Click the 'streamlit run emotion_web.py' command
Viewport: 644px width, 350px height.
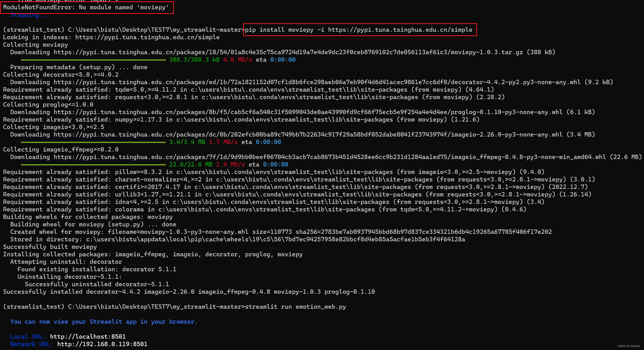pyautogui.click(x=296, y=307)
